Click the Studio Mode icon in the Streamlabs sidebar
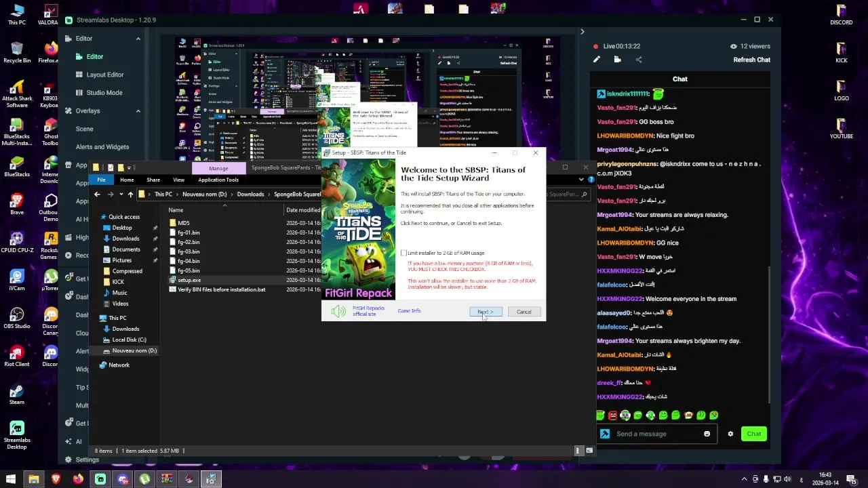The height and width of the screenshot is (488, 868). [x=79, y=92]
